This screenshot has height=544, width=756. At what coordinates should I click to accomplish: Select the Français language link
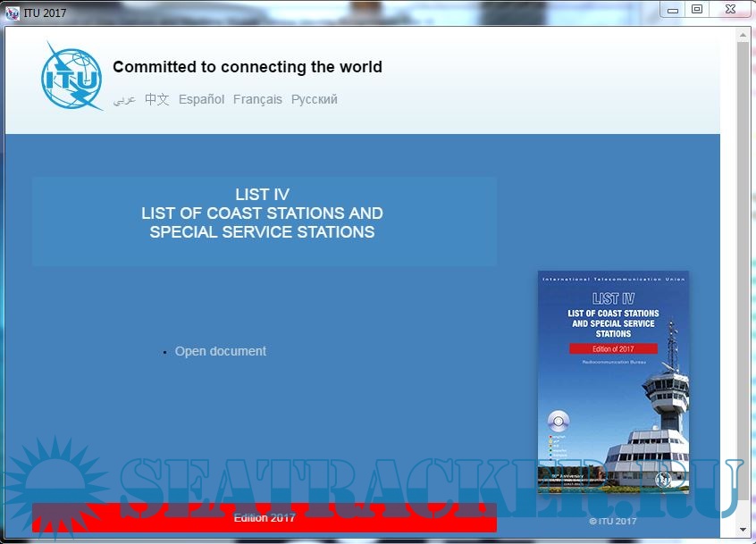(257, 100)
